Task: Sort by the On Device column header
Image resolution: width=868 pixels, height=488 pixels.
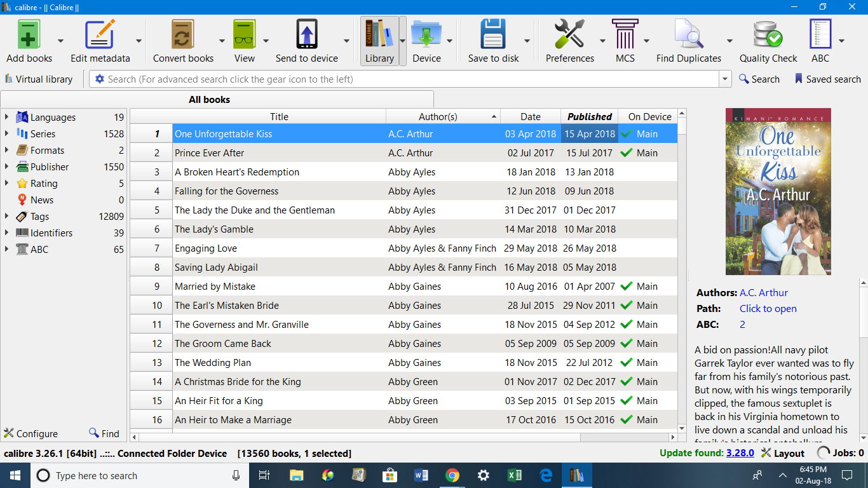Action: pyautogui.click(x=648, y=116)
